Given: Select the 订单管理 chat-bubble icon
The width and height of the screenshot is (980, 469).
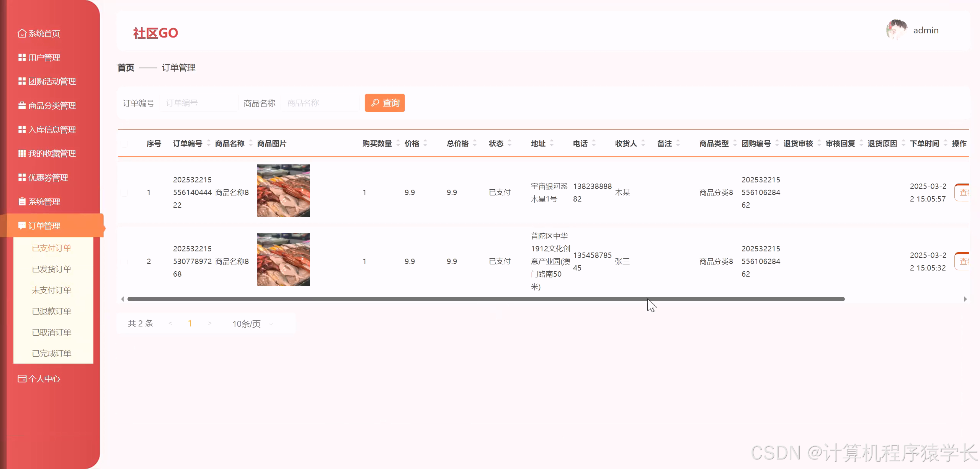Looking at the screenshot, I should 22,226.
